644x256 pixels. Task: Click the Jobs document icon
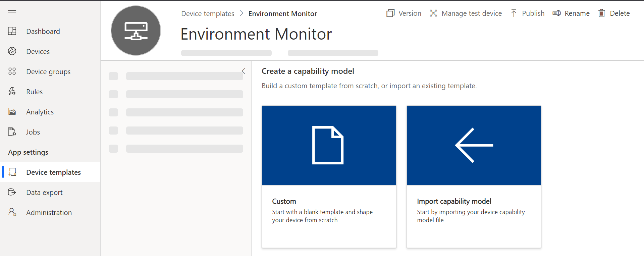tap(12, 132)
